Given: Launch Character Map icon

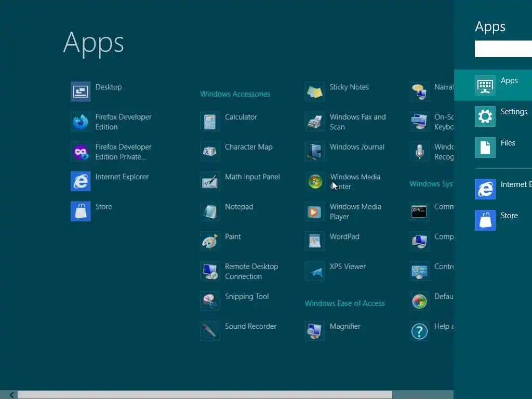Looking at the screenshot, I should [x=210, y=151].
